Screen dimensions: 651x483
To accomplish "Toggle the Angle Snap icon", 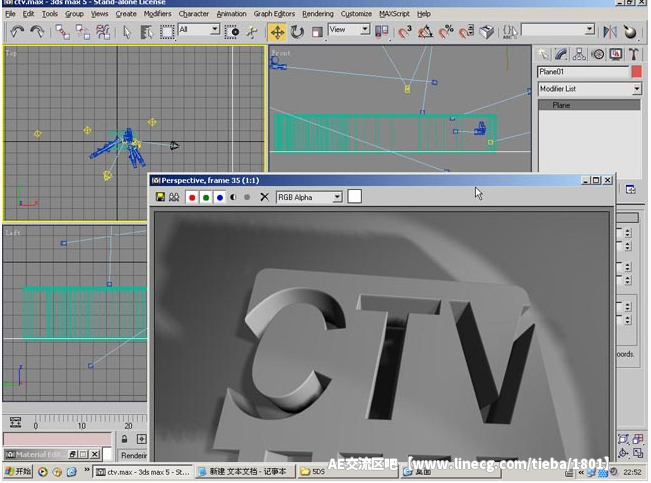I will tap(425, 32).
